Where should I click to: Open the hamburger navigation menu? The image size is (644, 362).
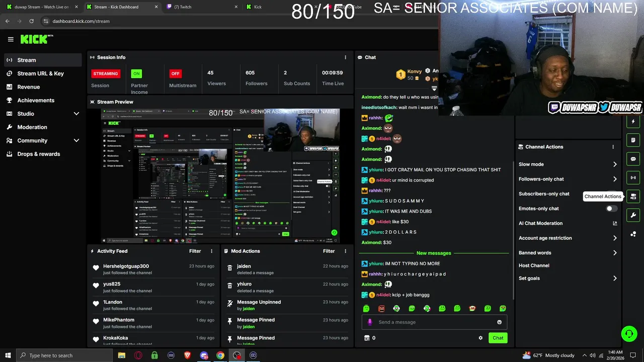tap(11, 39)
